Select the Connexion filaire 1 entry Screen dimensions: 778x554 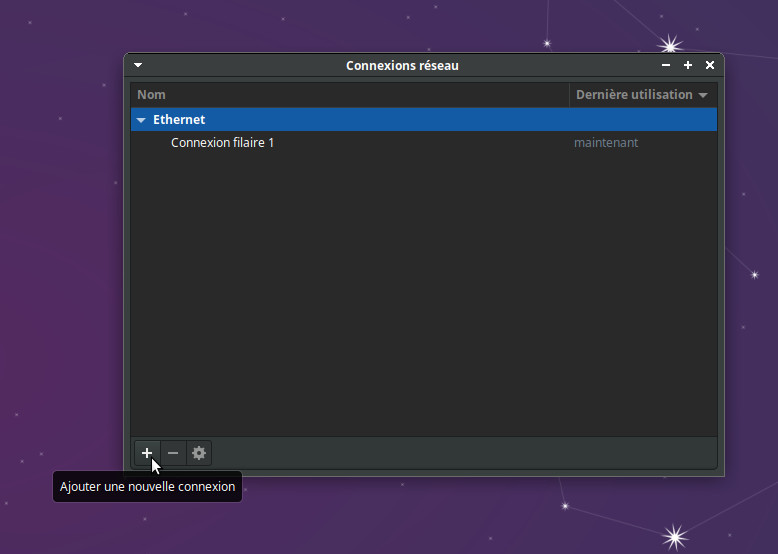point(222,143)
